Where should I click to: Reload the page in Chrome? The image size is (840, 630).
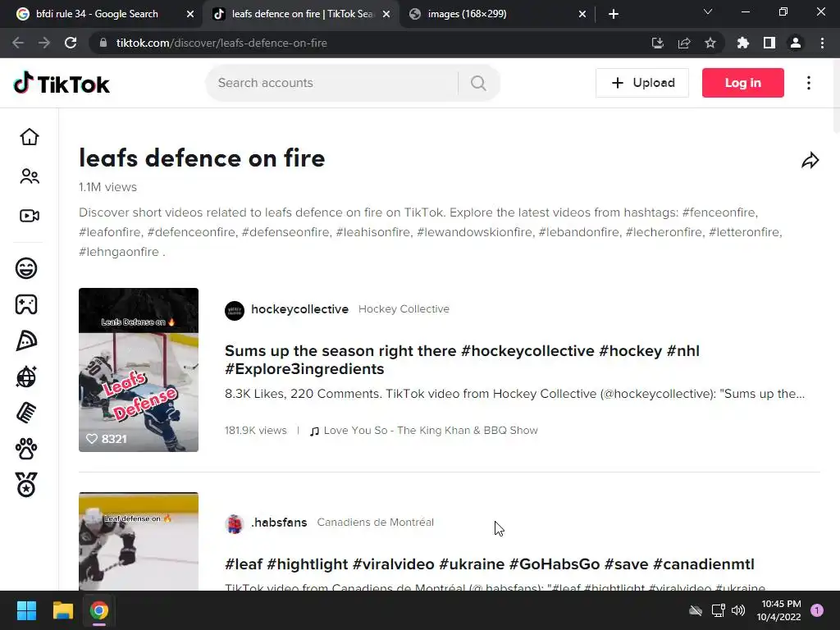(71, 43)
